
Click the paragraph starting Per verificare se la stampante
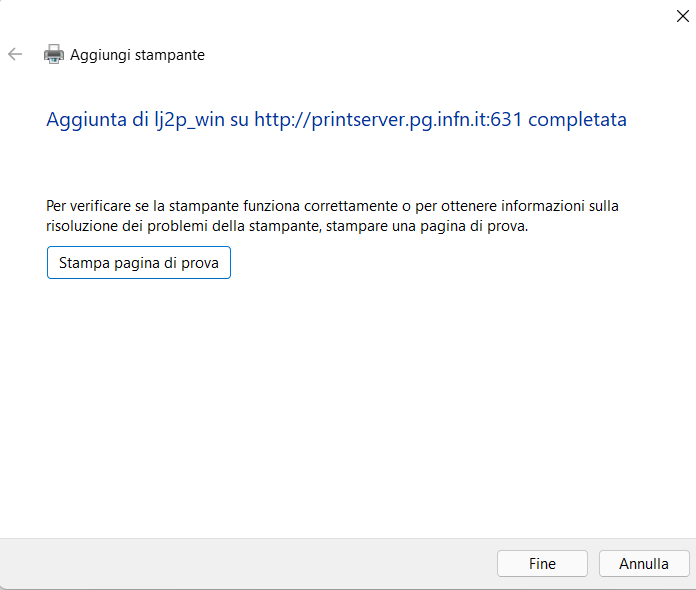(332, 216)
